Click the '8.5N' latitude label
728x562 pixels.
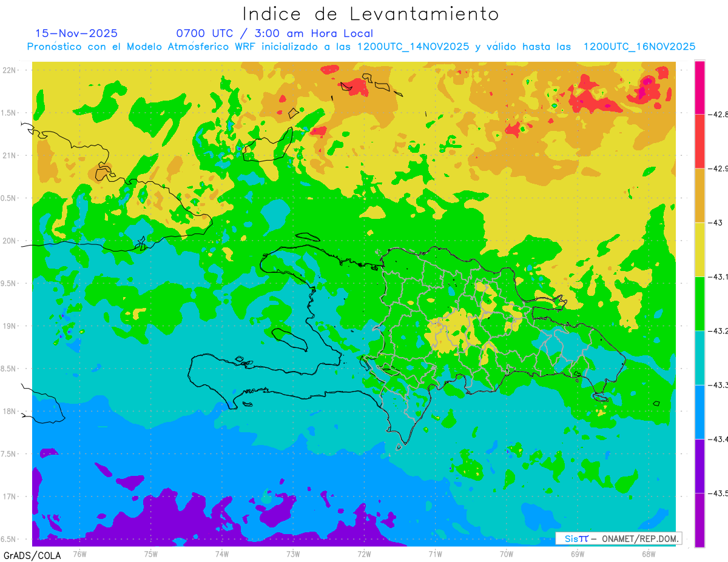pos(8,369)
